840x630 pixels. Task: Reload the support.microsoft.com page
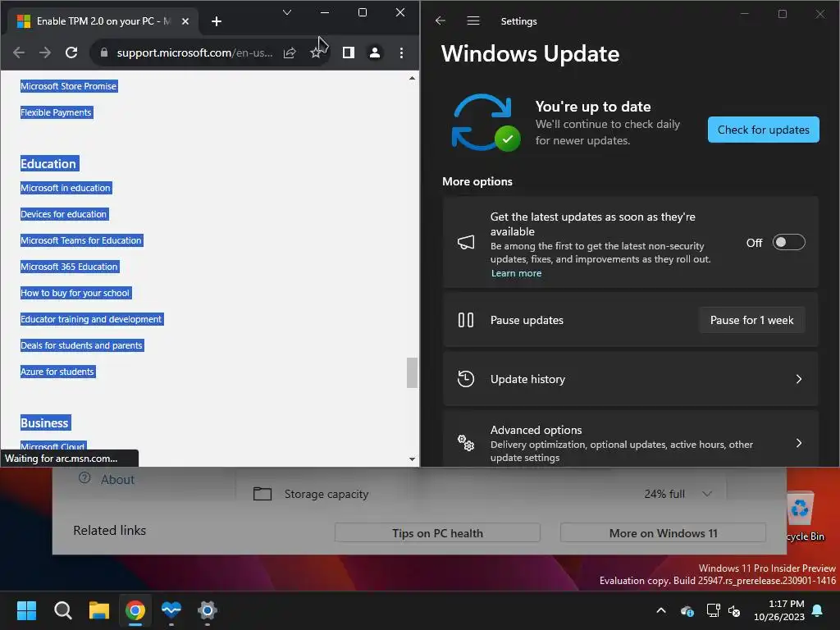pos(71,52)
